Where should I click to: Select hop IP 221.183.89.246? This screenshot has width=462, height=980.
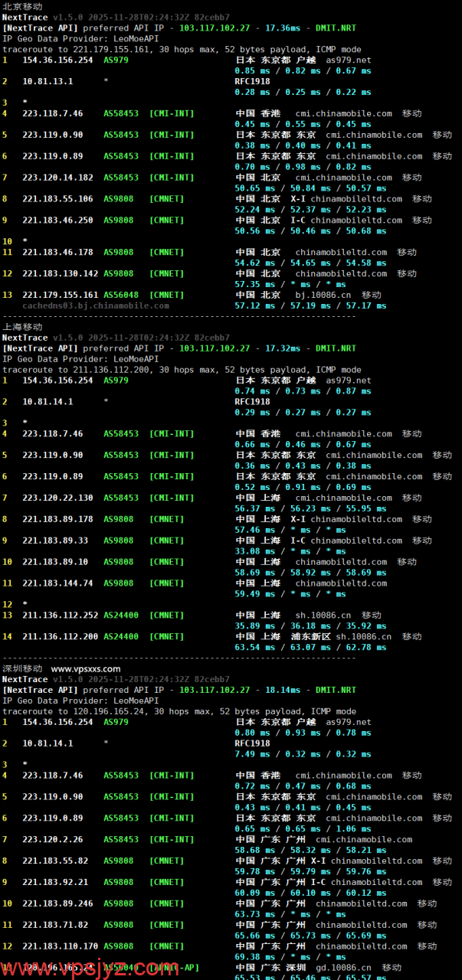click(x=57, y=903)
